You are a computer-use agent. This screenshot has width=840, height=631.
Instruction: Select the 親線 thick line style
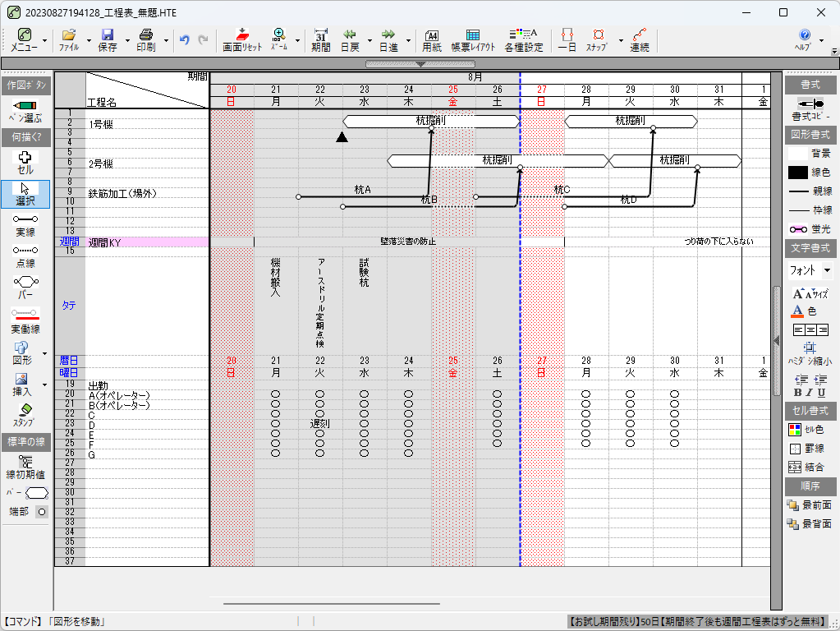810,191
